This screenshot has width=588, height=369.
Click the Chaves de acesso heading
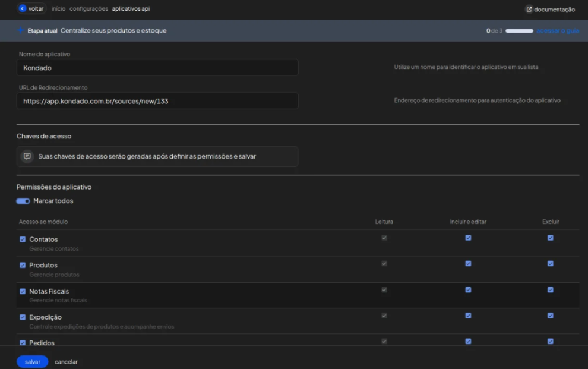point(44,136)
